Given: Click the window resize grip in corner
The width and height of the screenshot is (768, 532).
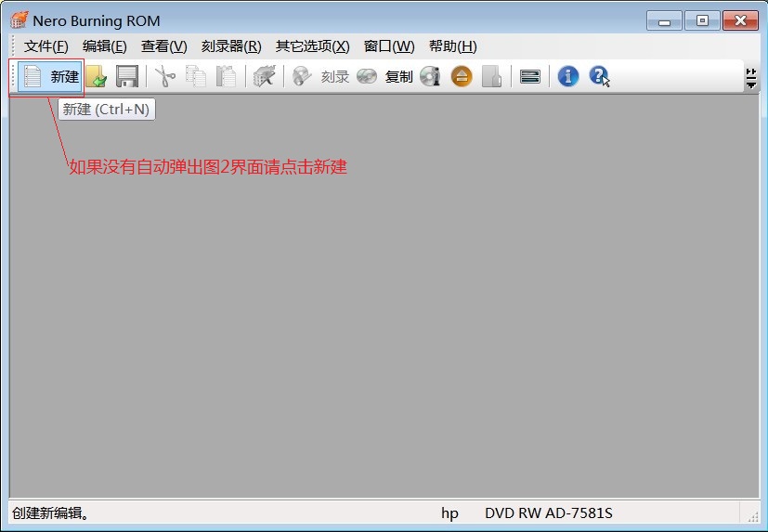Looking at the screenshot, I should coord(753,516).
